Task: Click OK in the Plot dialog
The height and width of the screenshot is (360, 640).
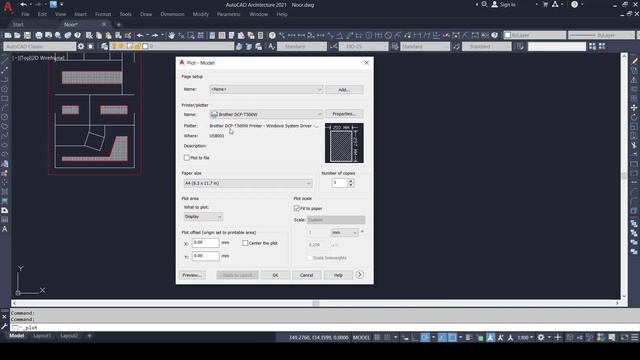Action: coord(276,275)
